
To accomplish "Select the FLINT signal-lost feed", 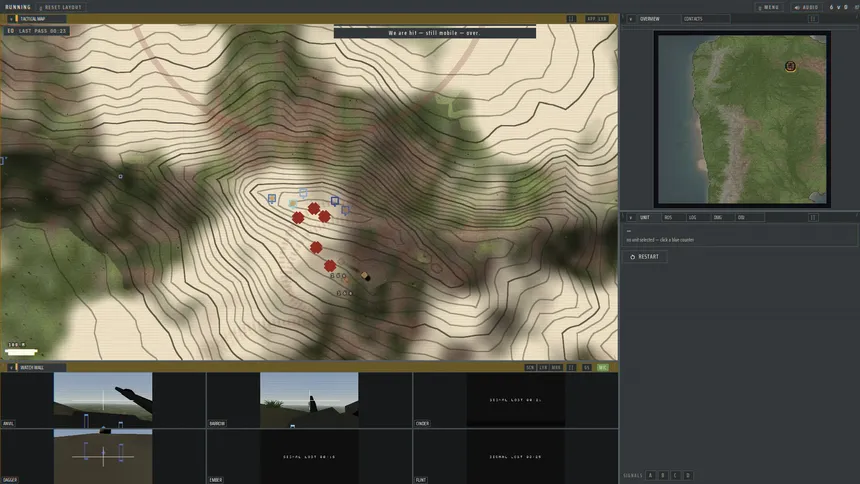I will (x=516, y=457).
